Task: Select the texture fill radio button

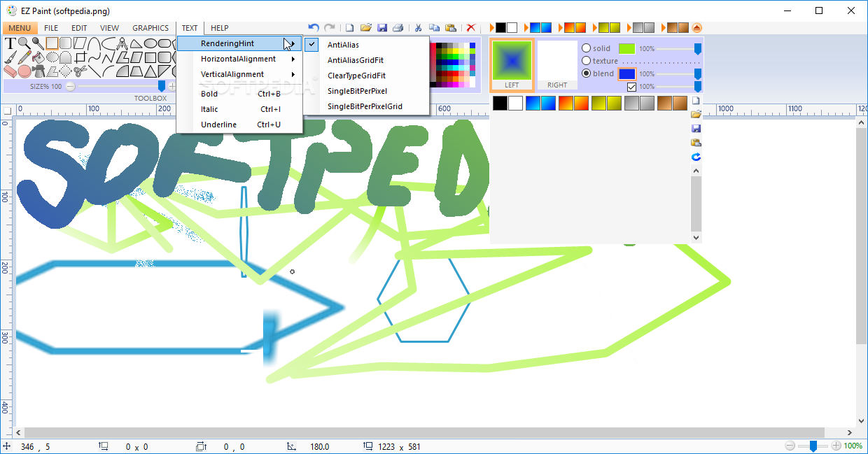Action: click(x=587, y=61)
